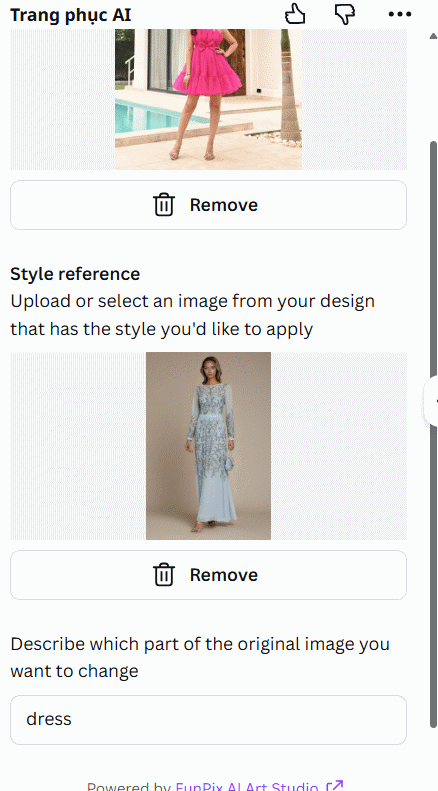Click the vertical scrollbar thumb
Image resolution: width=438 pixels, height=791 pixels.
coord(433,434)
